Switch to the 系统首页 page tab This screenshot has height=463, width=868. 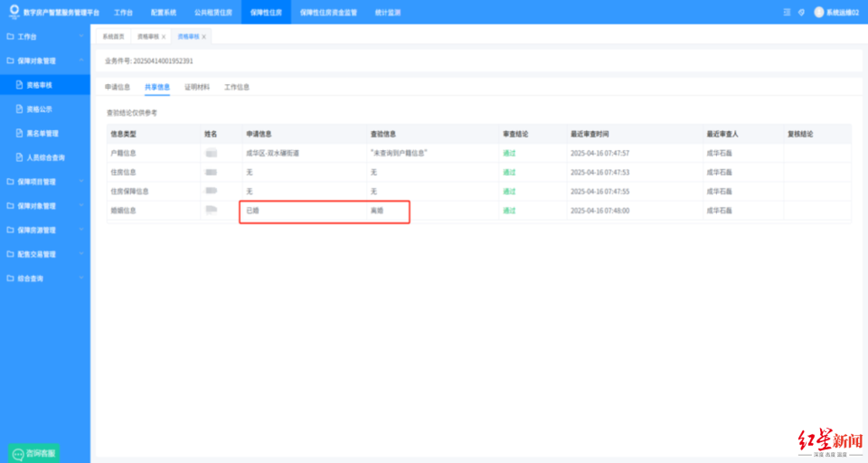click(x=113, y=36)
